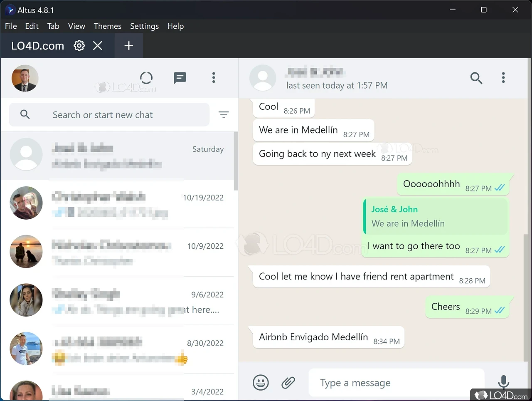This screenshot has height=401, width=532.
Task: Toggle the unread chats filter icon
Action: tap(224, 114)
